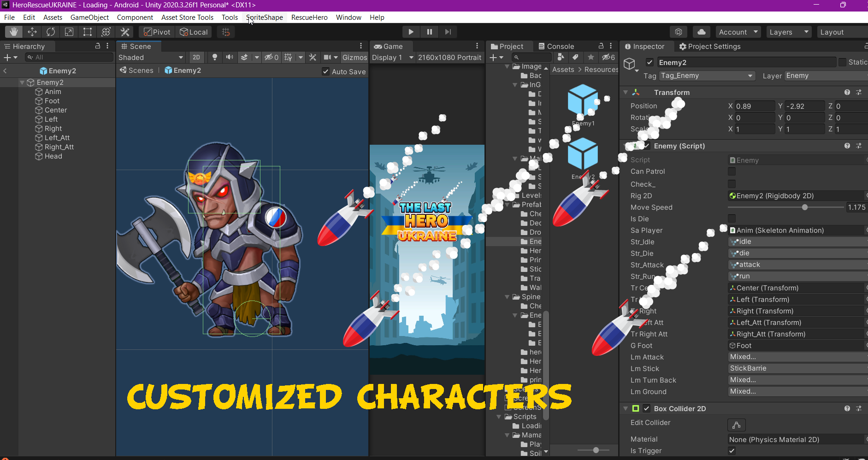The height and width of the screenshot is (460, 868).
Task: Select the Move tool
Action: 32,32
